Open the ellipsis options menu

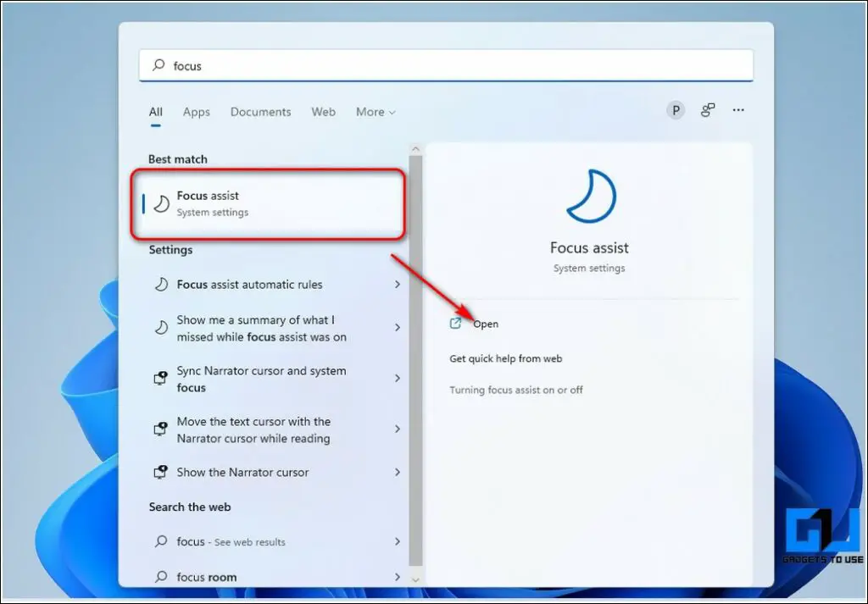tap(738, 110)
